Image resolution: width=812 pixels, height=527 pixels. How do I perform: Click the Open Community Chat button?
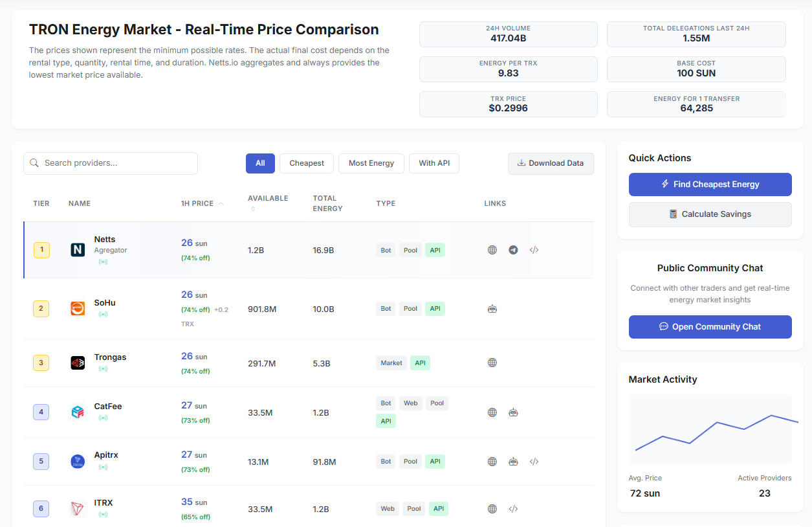coord(710,327)
